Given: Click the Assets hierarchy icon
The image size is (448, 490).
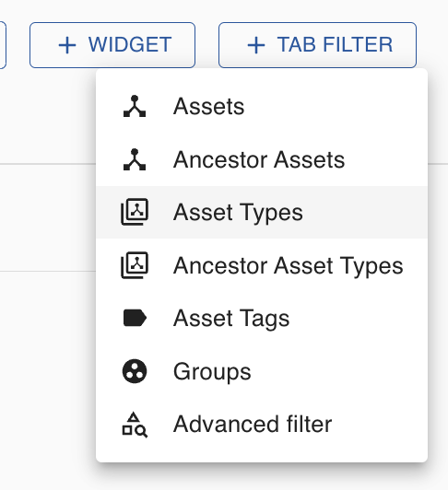Looking at the screenshot, I should (x=135, y=106).
